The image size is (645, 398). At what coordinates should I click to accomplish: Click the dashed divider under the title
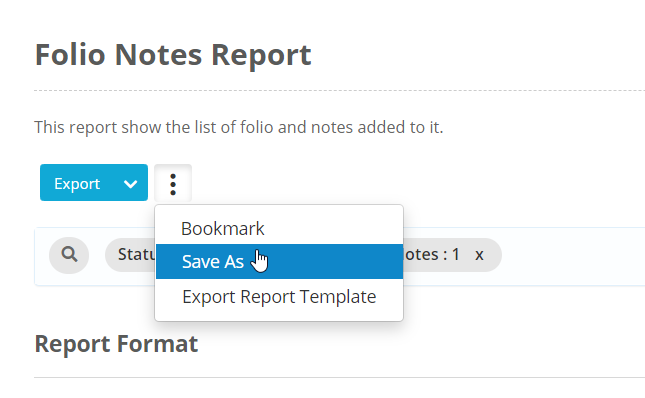[339, 90]
